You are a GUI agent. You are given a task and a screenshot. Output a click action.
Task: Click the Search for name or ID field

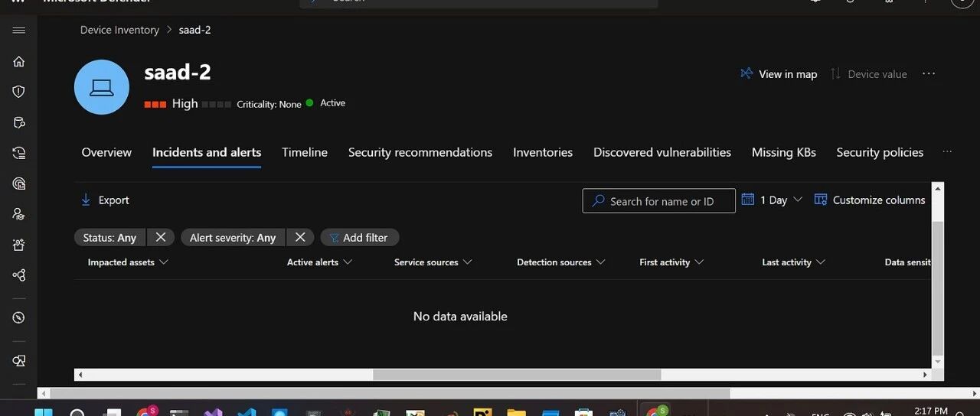(x=659, y=200)
